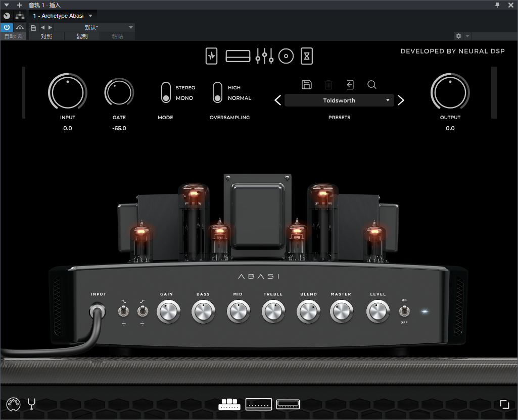Go to next preset with right chevron
Viewport: 518px width, 420px height.
pos(401,100)
